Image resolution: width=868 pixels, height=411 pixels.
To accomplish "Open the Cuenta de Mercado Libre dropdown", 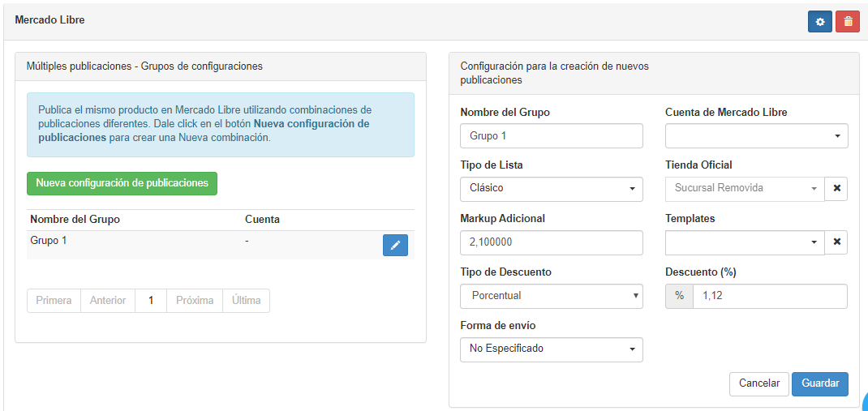I will click(x=756, y=135).
